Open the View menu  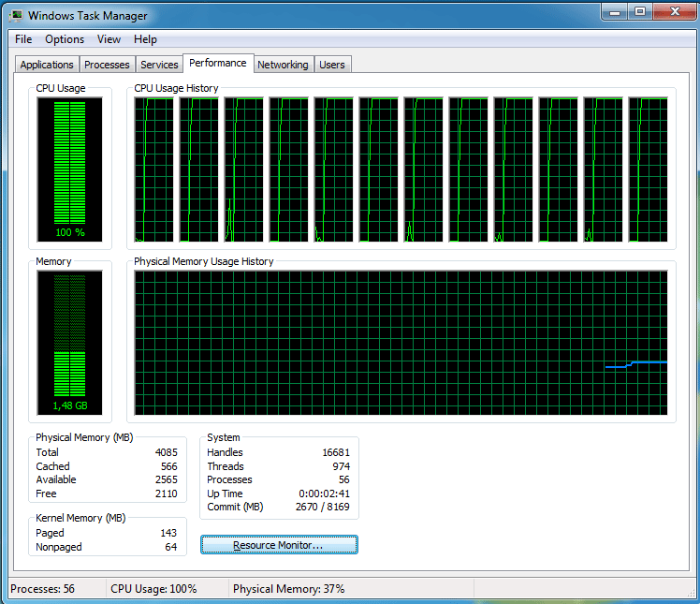pyautogui.click(x=109, y=39)
